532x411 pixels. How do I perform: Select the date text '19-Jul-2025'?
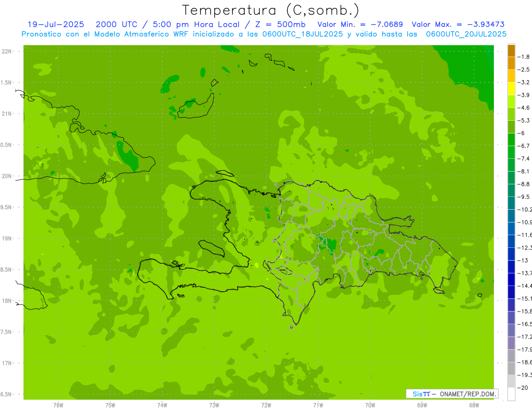(x=56, y=24)
